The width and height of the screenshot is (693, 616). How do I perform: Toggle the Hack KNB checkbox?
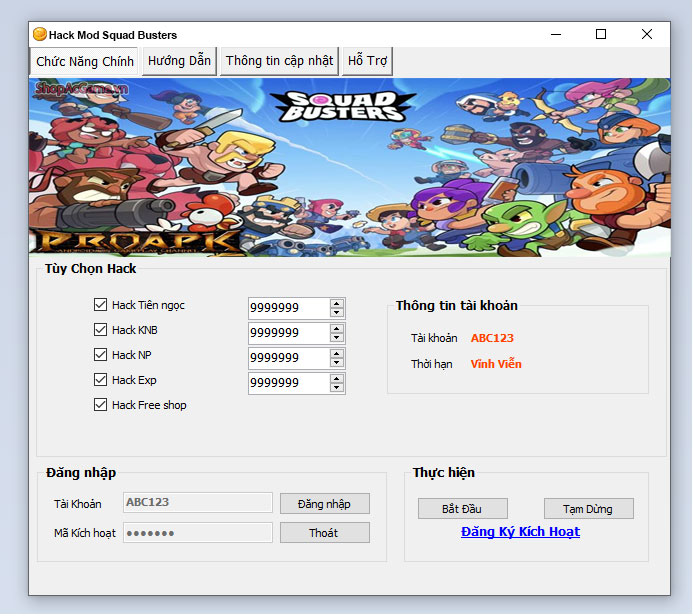100,330
